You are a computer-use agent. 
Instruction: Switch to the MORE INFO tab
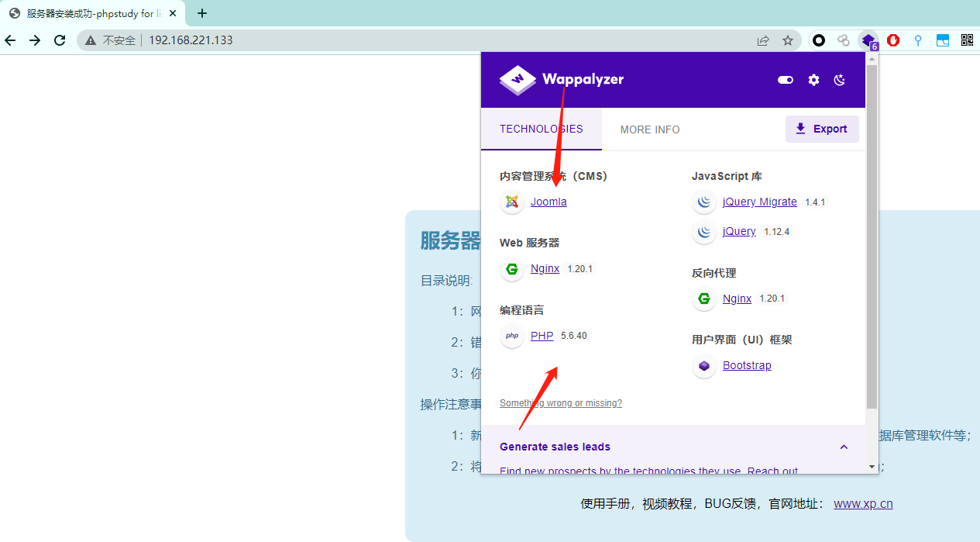click(650, 129)
